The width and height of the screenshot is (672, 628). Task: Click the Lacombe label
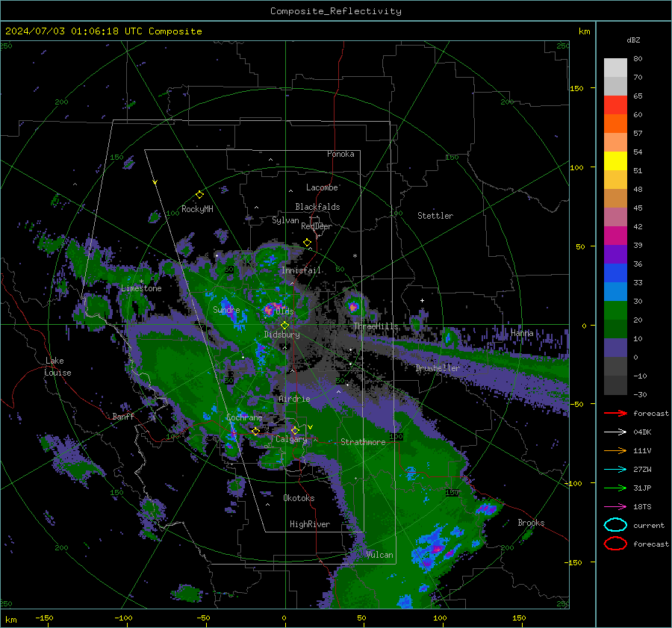pos(322,187)
